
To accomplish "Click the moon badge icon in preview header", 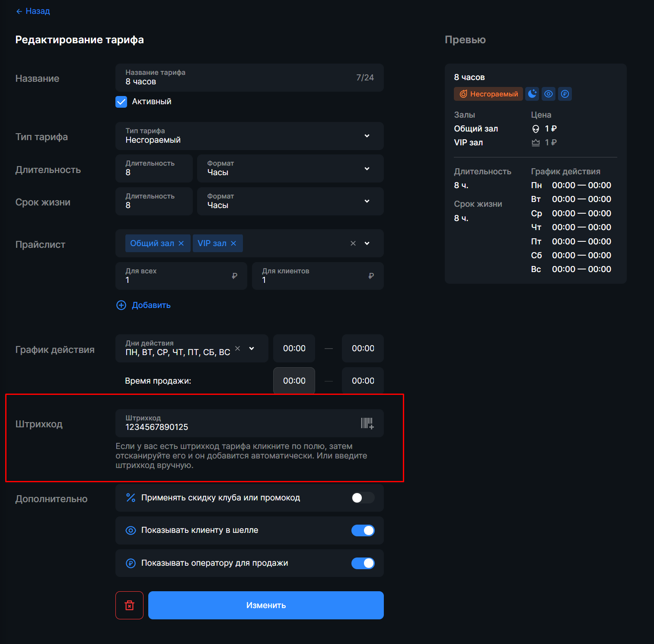I will pos(532,94).
